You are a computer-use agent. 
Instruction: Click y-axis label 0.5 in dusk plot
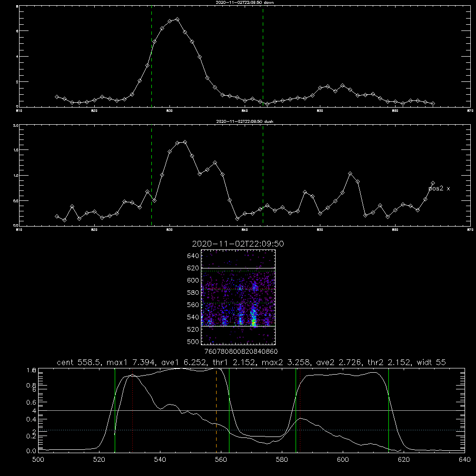tap(16, 201)
